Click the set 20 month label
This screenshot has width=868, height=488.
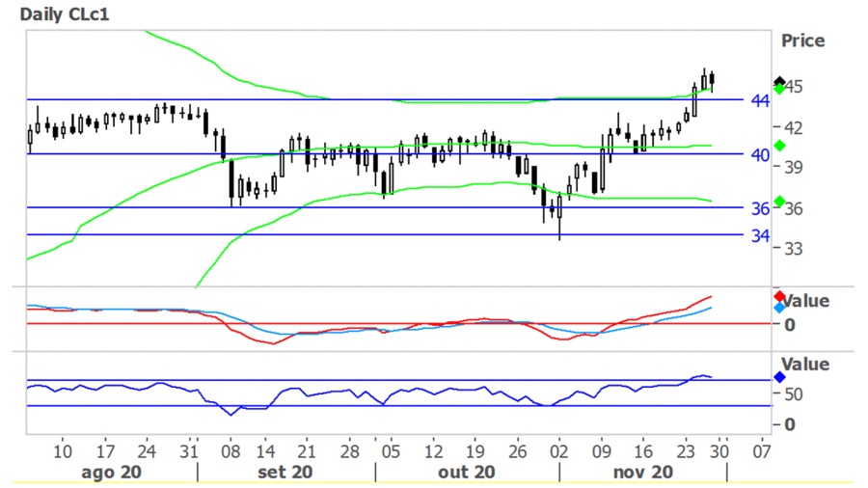[x=285, y=472]
